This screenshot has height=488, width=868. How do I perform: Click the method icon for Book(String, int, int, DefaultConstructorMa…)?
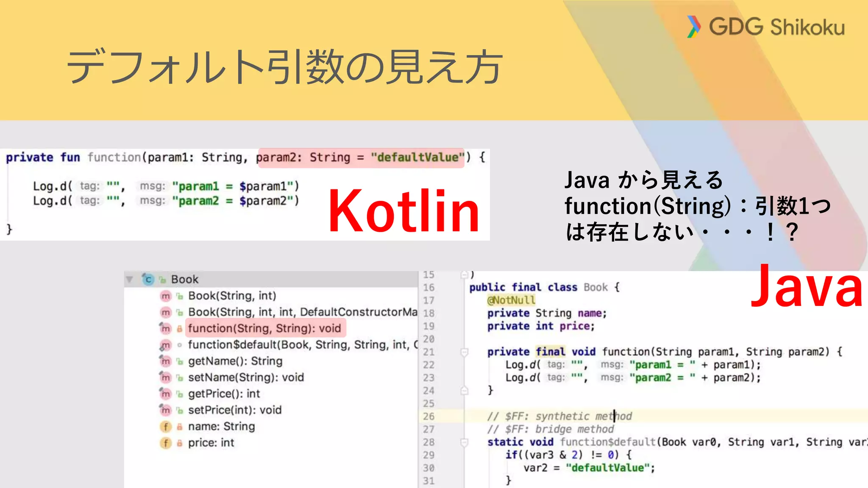click(x=166, y=313)
